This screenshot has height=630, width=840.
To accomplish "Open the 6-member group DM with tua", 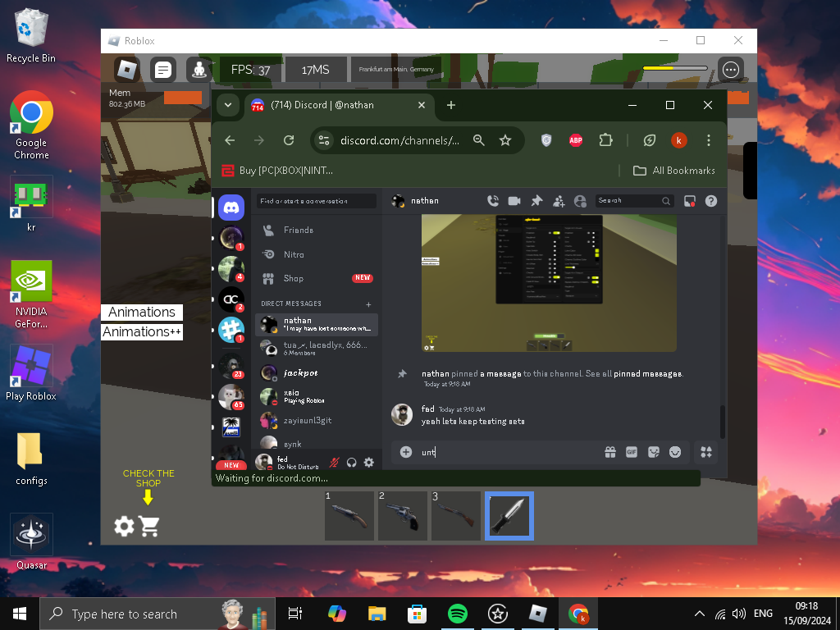I will [317, 348].
